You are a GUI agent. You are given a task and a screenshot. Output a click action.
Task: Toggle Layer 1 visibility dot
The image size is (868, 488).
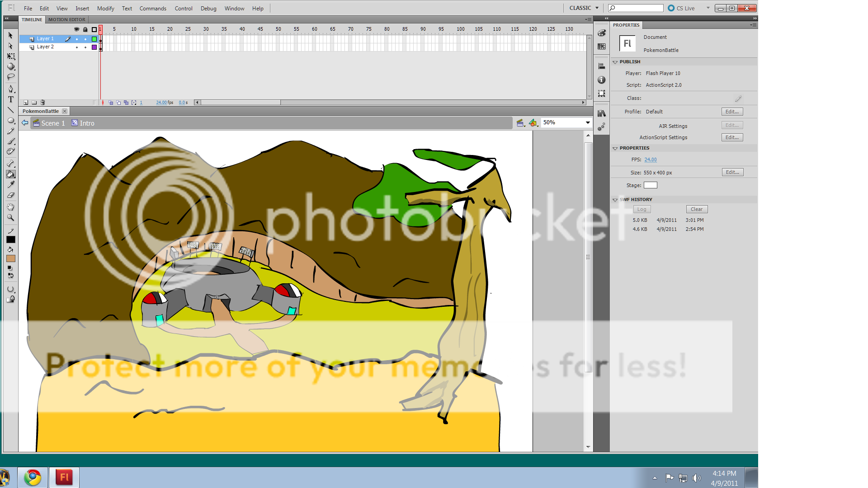click(x=77, y=39)
